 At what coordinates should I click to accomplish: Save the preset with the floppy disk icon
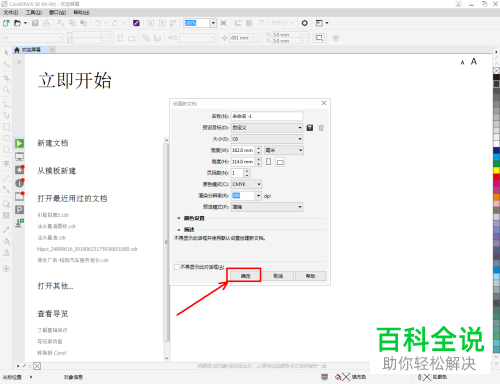(x=310, y=128)
